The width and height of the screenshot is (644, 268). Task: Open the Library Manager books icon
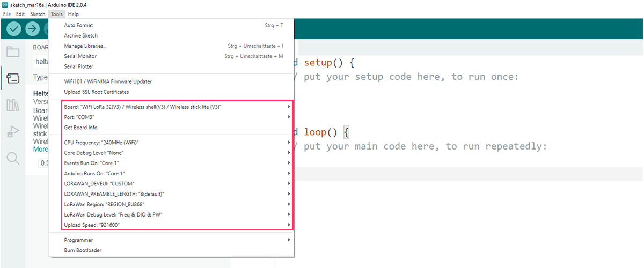point(13,105)
